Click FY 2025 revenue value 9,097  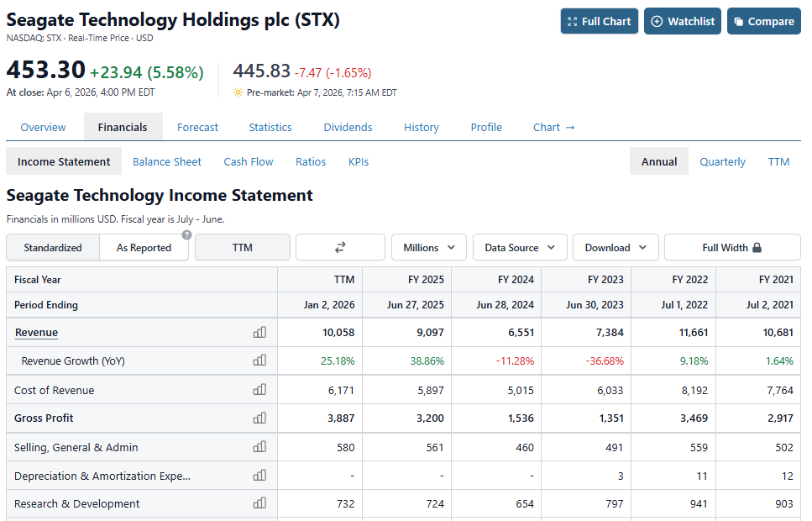(430, 332)
